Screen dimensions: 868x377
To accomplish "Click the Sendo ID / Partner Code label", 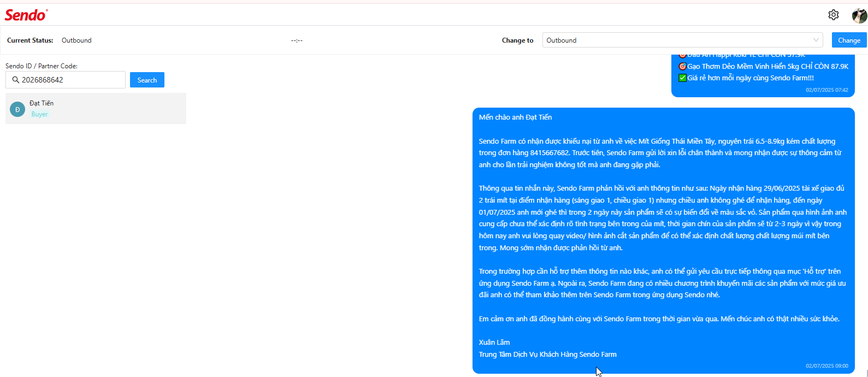I will click(42, 66).
